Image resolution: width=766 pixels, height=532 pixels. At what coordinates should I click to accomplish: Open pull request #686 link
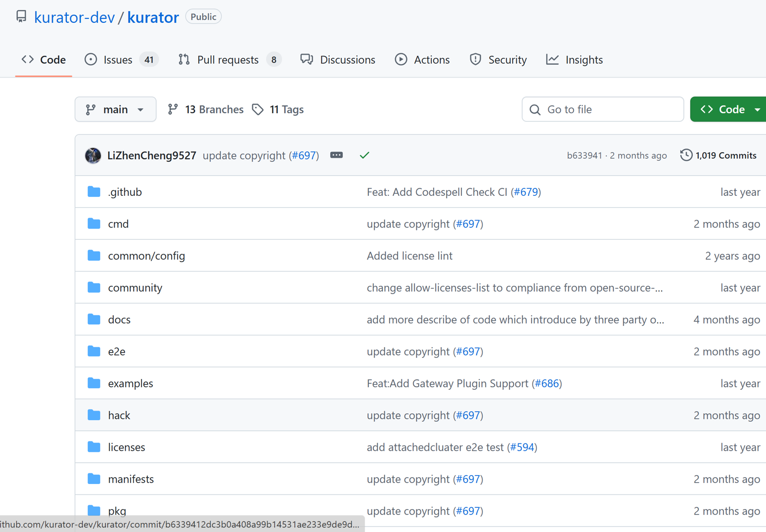pos(547,383)
